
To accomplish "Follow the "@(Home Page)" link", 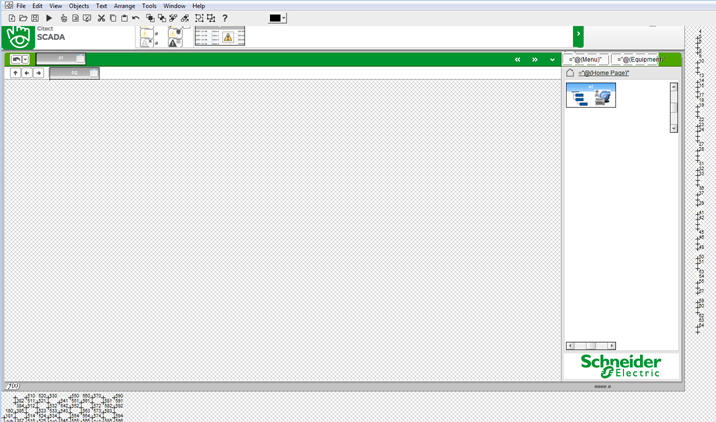I will 604,73.
